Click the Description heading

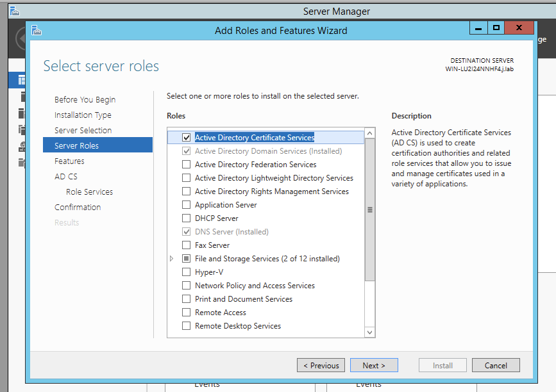tap(411, 116)
